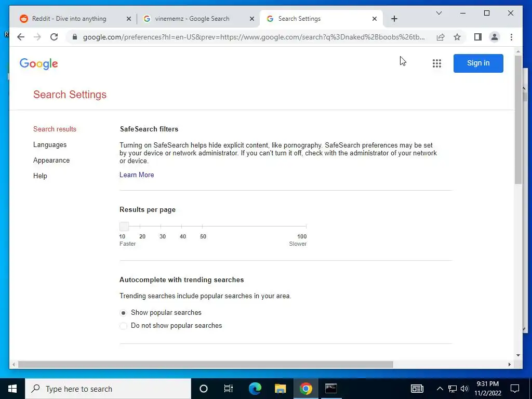Click the vertical page scrollbar thumb

(518, 119)
